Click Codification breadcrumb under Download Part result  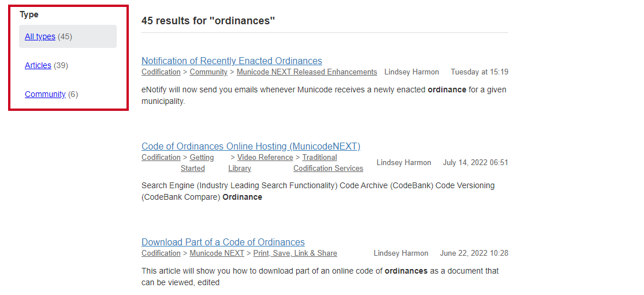(161, 253)
